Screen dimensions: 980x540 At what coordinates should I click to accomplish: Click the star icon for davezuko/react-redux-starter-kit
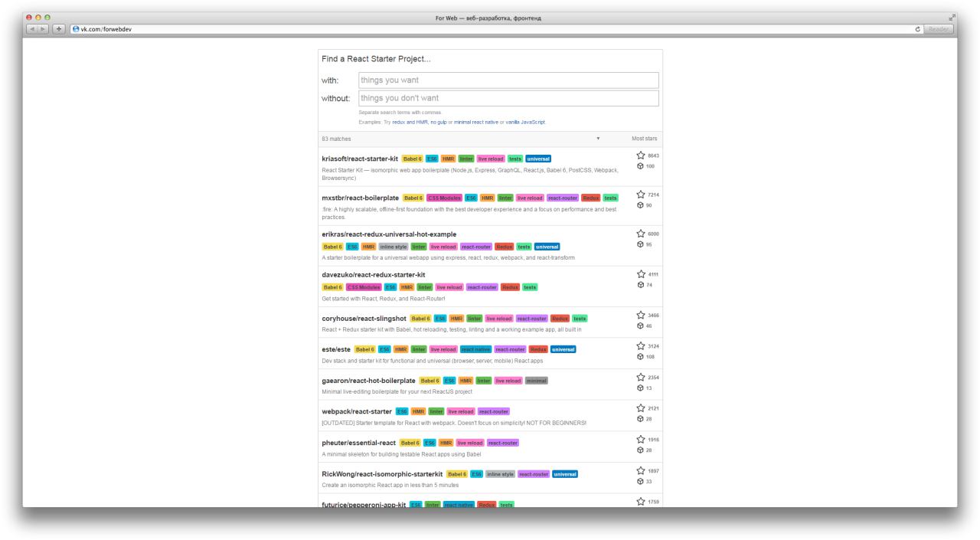pos(641,273)
